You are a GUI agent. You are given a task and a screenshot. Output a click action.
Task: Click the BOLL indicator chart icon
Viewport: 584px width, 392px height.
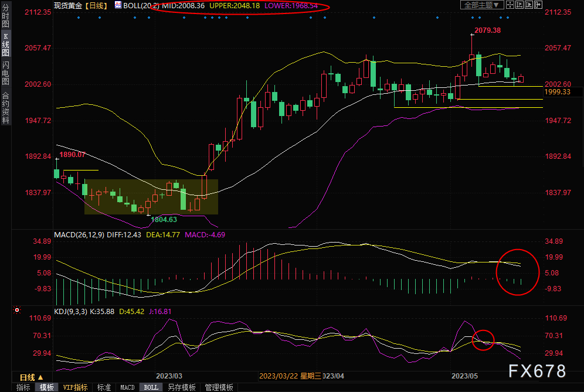[118, 5]
